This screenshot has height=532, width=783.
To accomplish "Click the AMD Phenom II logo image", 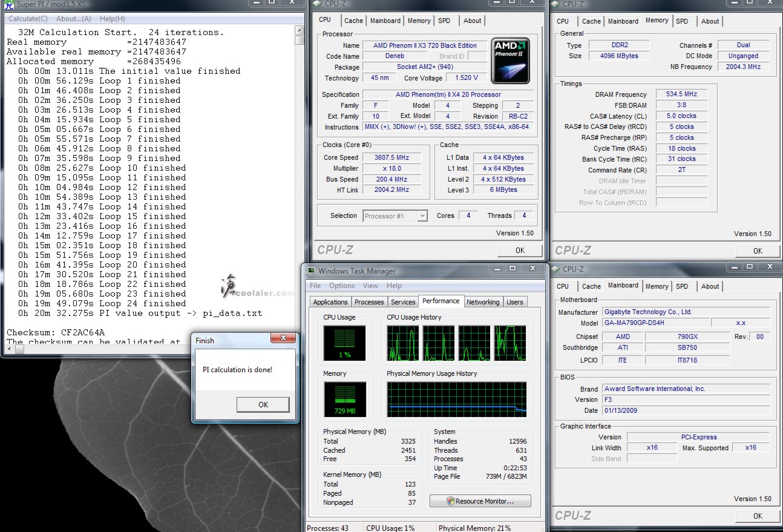I will (511, 61).
